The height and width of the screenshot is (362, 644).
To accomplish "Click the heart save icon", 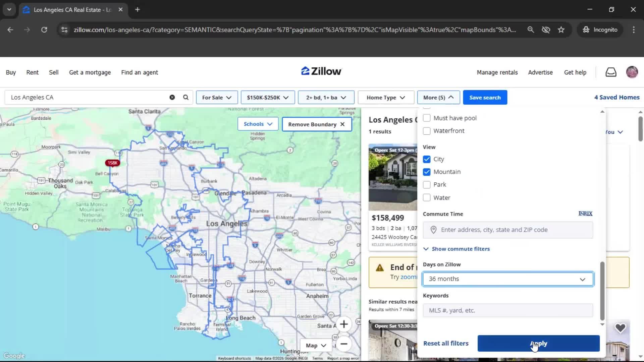I will pos(621,328).
